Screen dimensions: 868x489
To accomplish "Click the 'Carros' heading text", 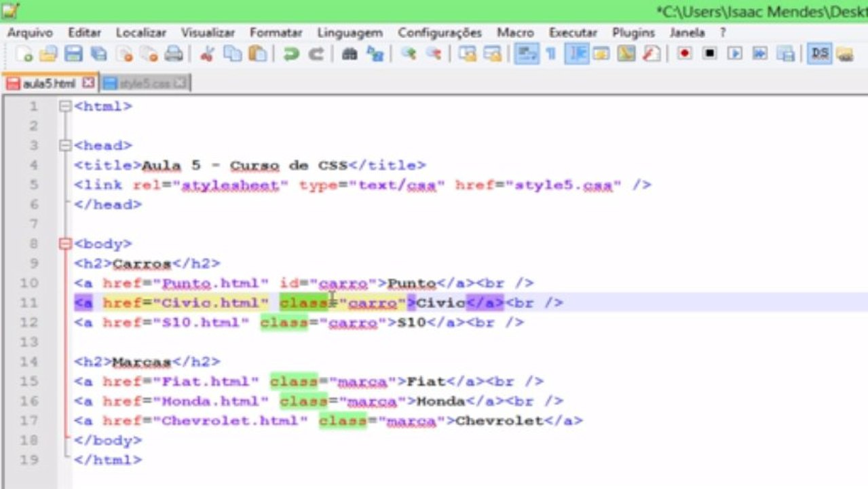I will tap(142, 264).
